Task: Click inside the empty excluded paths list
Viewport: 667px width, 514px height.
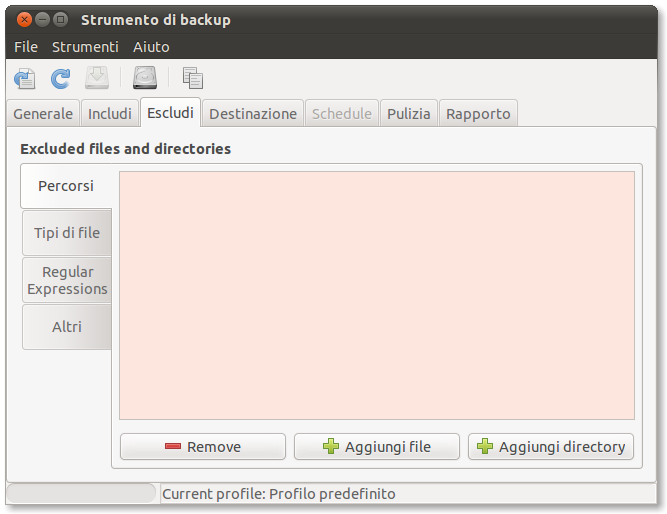Action: point(377,295)
